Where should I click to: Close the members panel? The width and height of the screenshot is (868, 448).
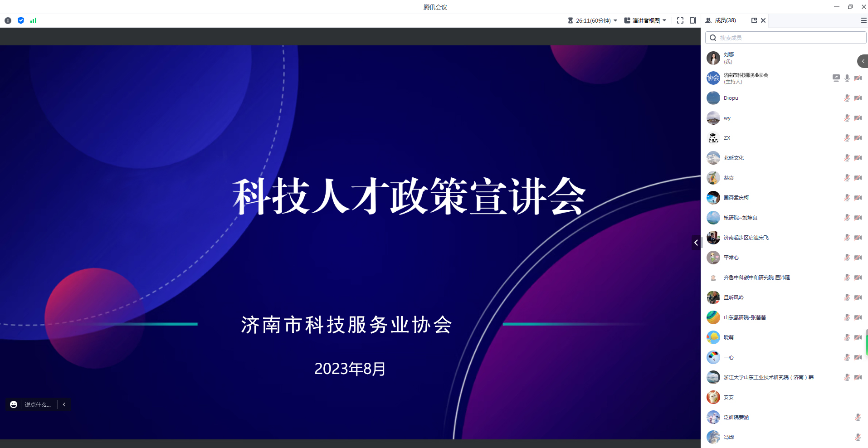point(763,20)
